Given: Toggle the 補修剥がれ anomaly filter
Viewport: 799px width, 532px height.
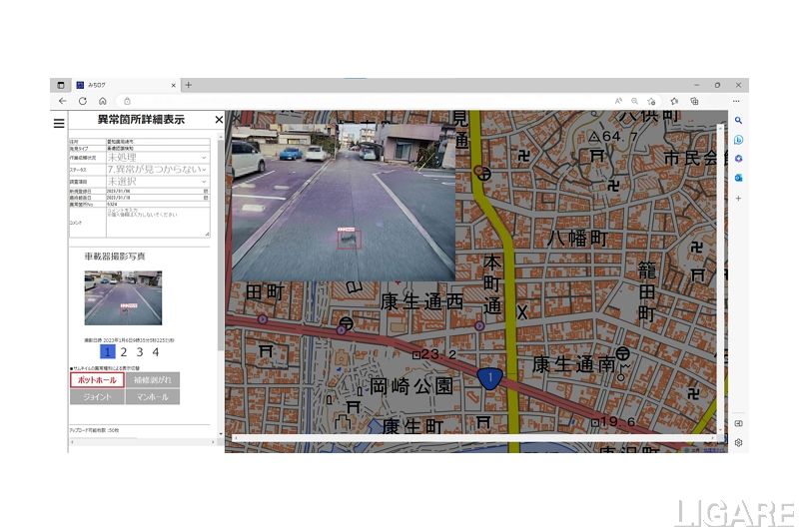Looking at the screenshot, I should click(153, 380).
